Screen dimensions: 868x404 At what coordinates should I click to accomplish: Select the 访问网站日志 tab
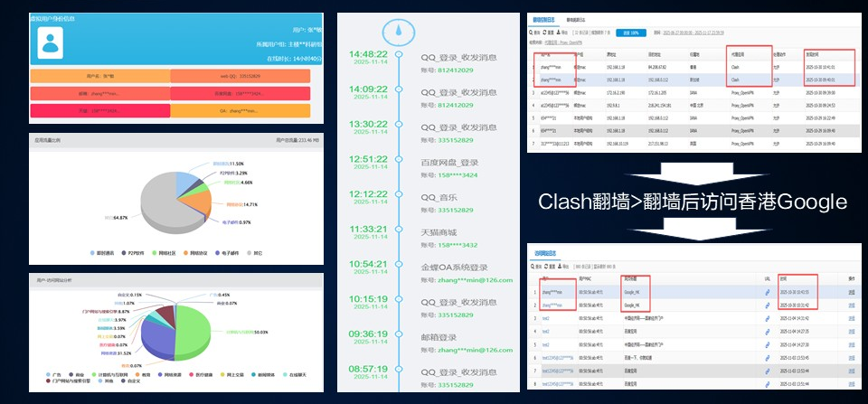[544, 253]
